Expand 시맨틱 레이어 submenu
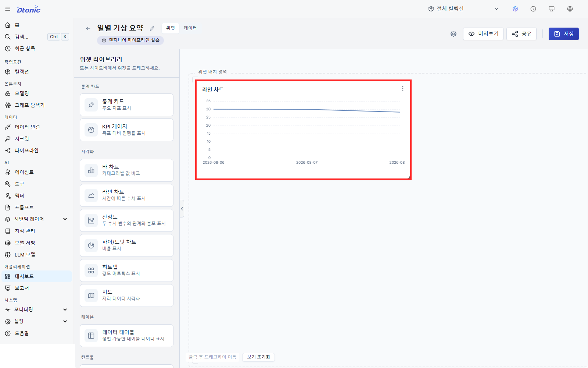588x368 pixels. pyautogui.click(x=37, y=219)
